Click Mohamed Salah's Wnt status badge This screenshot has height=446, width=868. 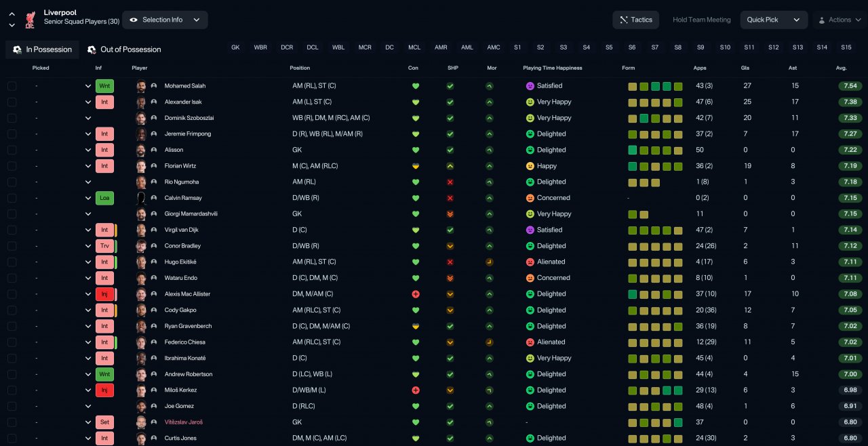click(x=104, y=86)
